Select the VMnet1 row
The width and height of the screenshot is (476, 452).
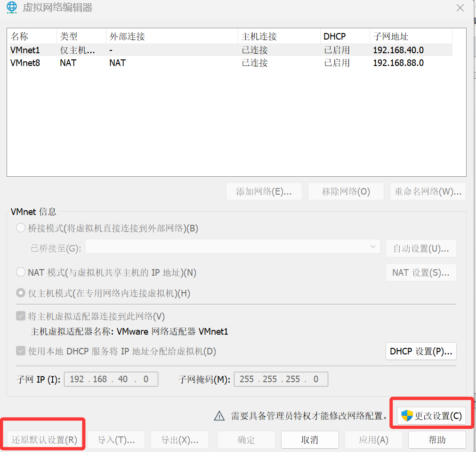[x=231, y=50]
